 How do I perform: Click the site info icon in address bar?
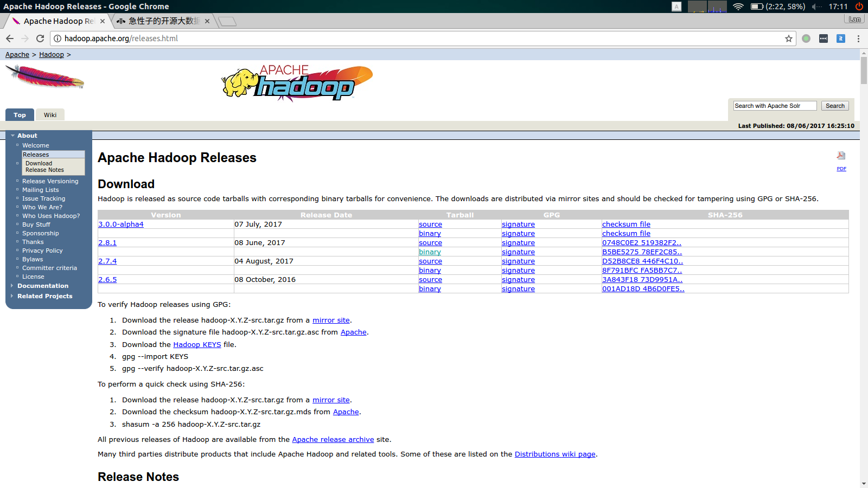pyautogui.click(x=58, y=38)
